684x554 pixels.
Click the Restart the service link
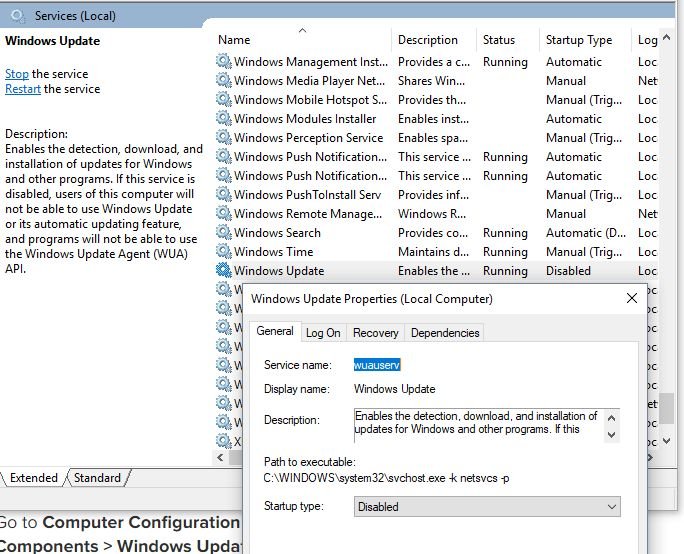pyautogui.click(x=23, y=89)
